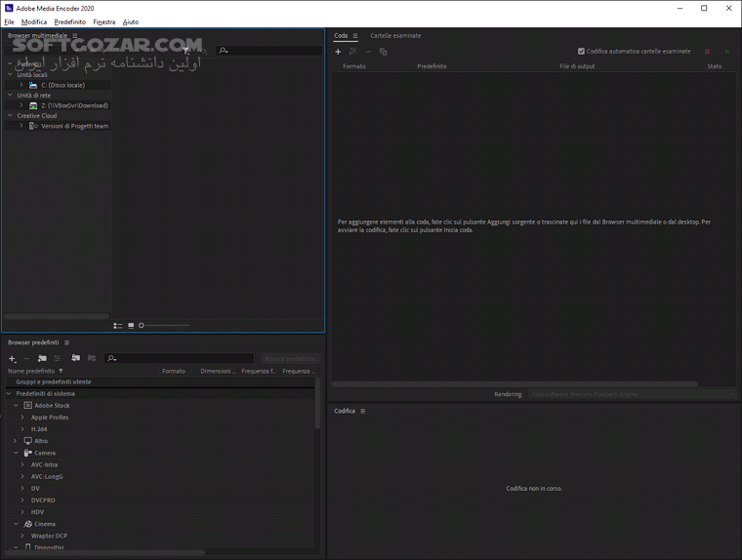
Task: Click the File di output column header
Action: tap(577, 66)
